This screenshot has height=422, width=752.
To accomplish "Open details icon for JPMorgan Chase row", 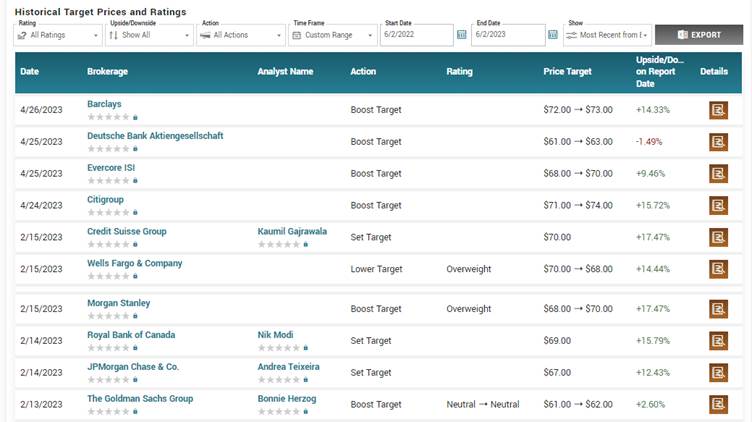I will [x=718, y=373].
